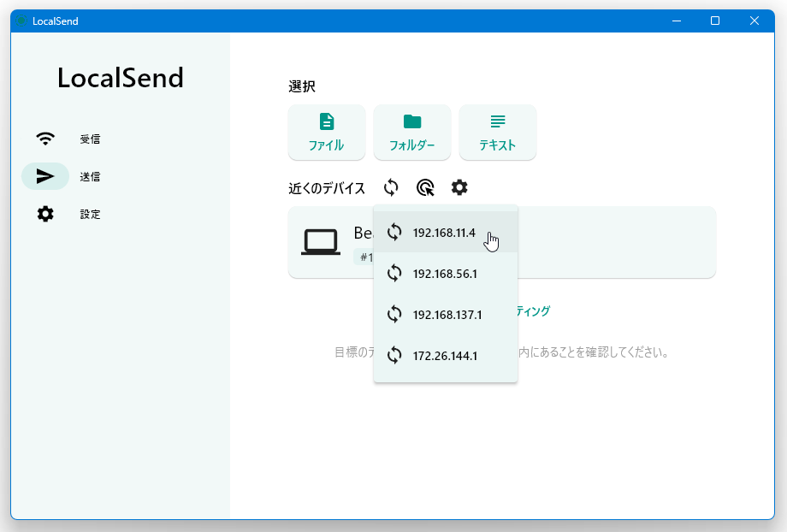The width and height of the screenshot is (787, 532).
Task: Scan network 192.168.56.1
Action: [446, 274]
